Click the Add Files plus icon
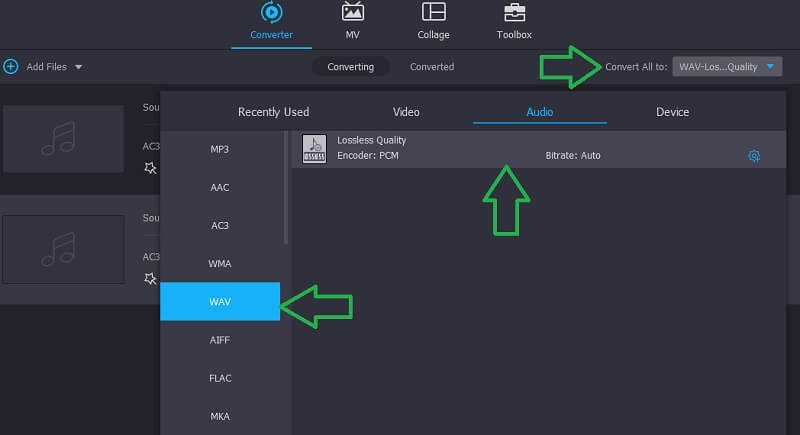 [11, 67]
